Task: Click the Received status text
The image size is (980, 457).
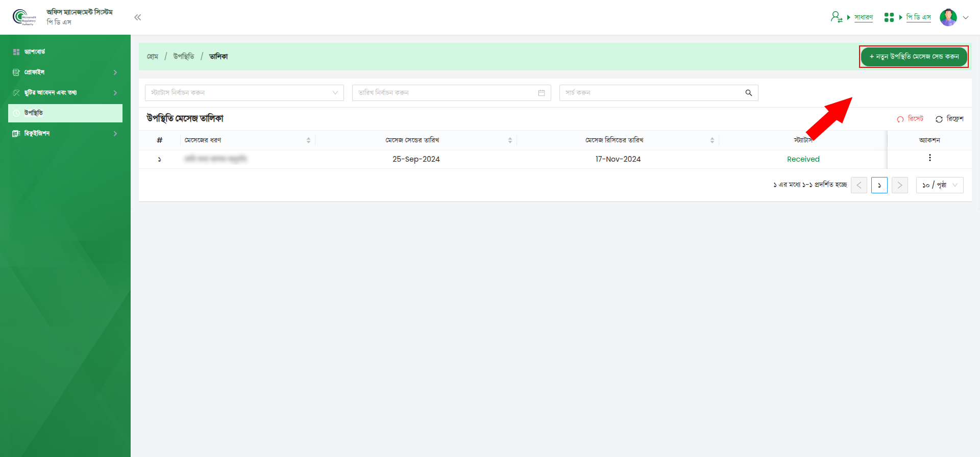Action: 803,159
